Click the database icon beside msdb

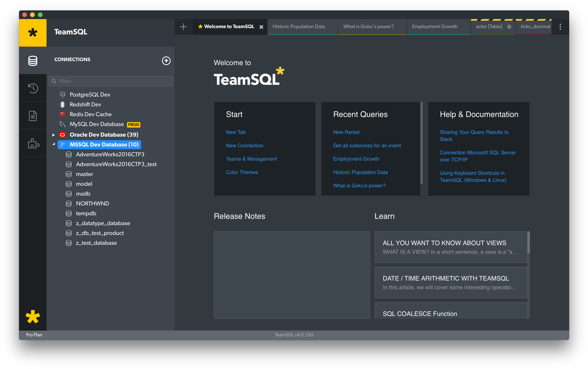click(x=69, y=194)
